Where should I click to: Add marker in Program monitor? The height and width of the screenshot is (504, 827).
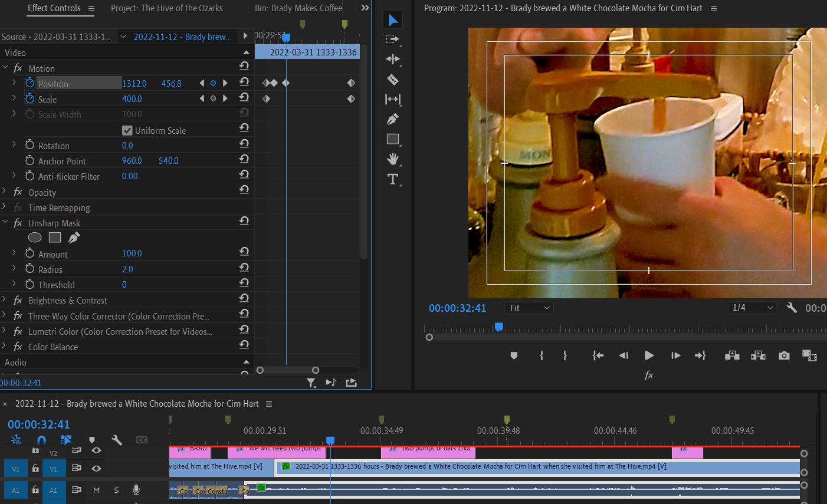[x=514, y=355]
